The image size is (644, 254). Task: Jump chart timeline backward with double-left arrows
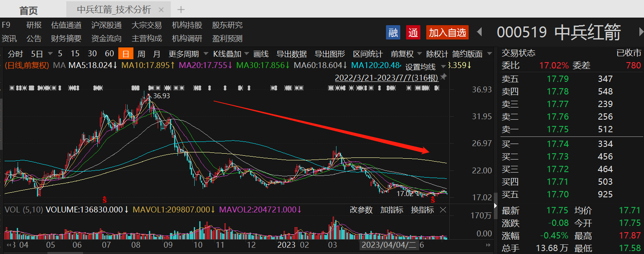pos(8,244)
